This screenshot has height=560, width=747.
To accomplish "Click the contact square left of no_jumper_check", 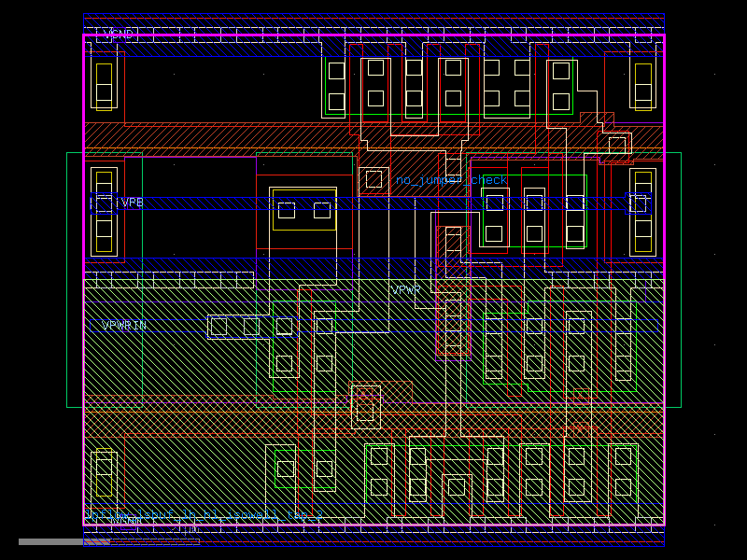I will coord(373,178).
